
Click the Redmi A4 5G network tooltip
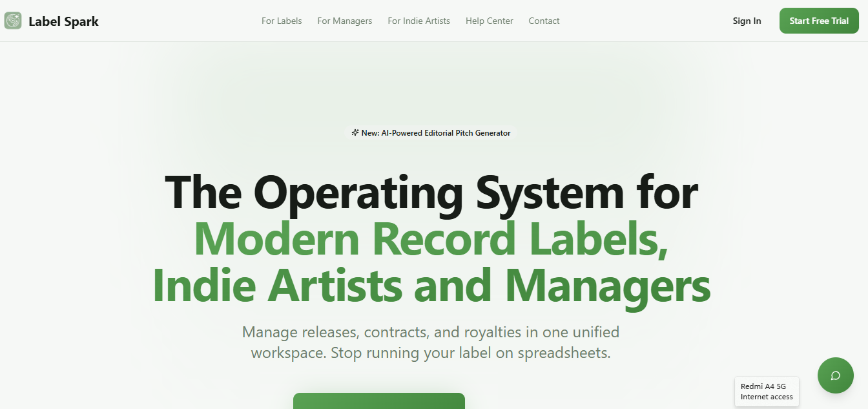(x=763, y=386)
